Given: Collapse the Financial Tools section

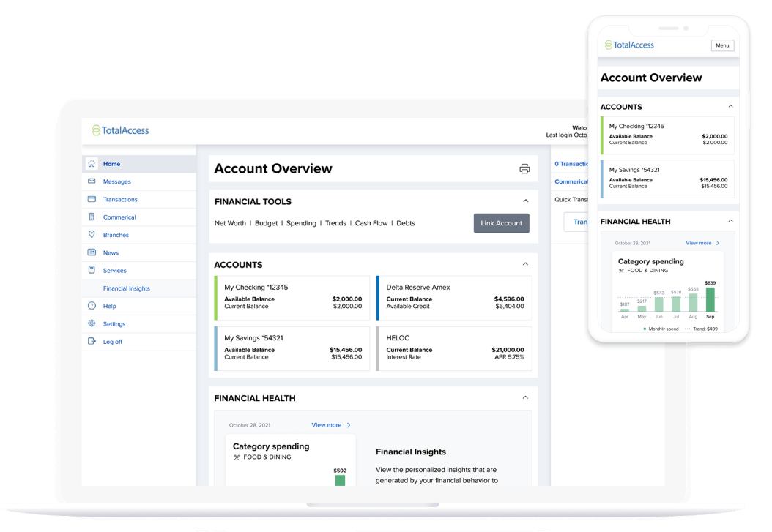Looking at the screenshot, I should point(526,201).
